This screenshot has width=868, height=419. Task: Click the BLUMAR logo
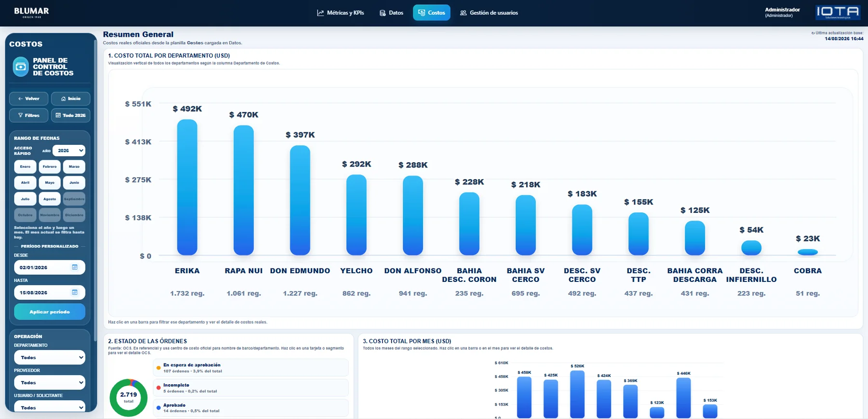(31, 13)
